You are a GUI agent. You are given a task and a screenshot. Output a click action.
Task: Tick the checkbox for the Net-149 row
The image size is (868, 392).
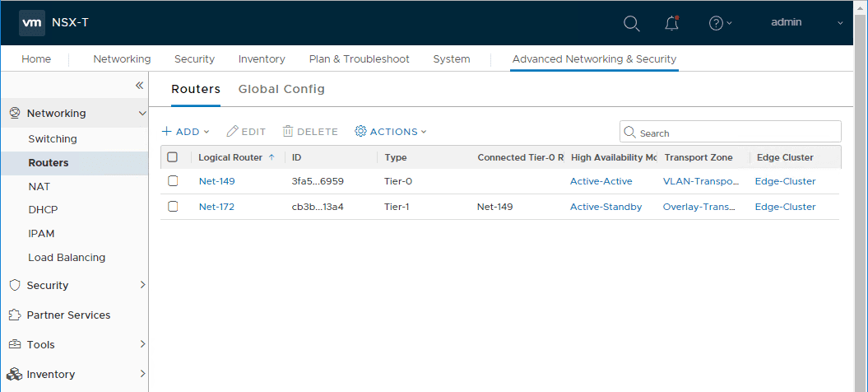coord(173,180)
